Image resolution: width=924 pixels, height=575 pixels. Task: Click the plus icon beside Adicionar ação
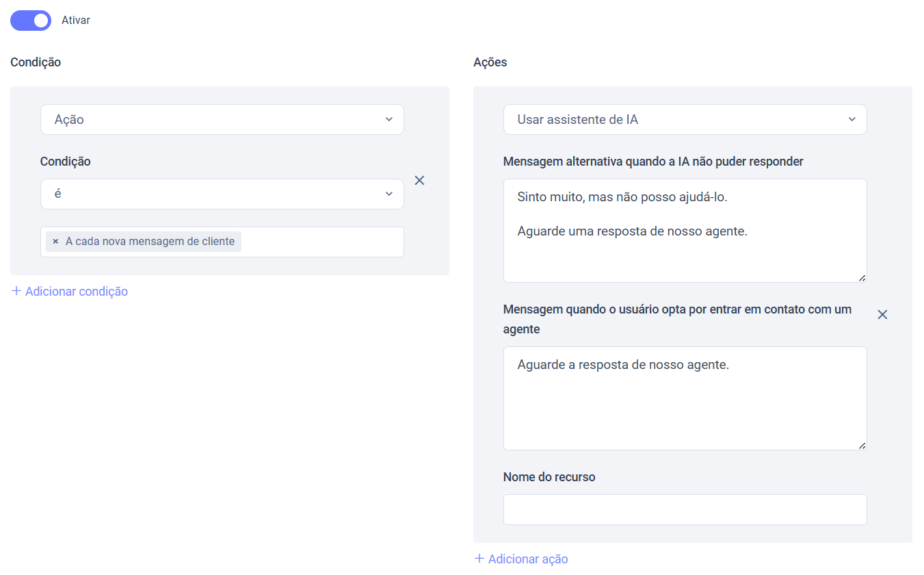(479, 559)
